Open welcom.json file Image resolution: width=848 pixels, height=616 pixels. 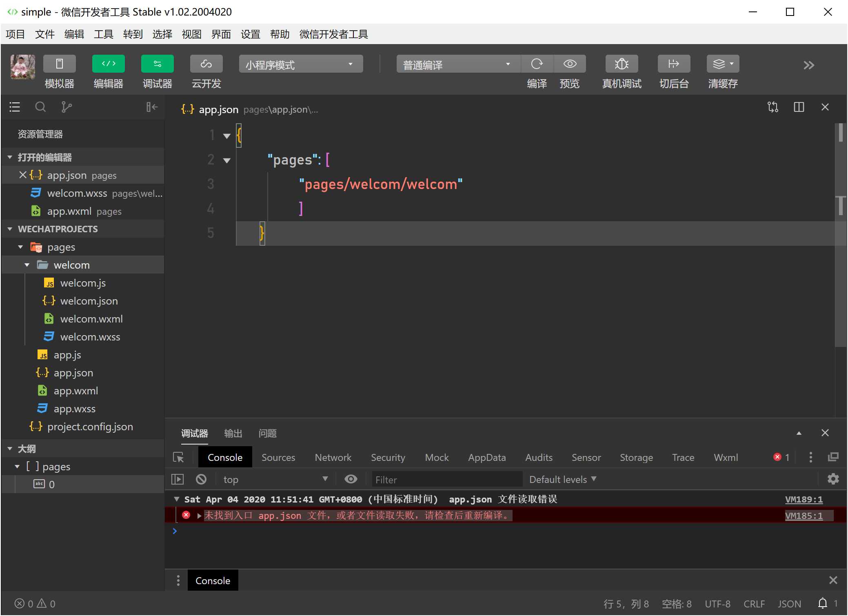coord(83,301)
